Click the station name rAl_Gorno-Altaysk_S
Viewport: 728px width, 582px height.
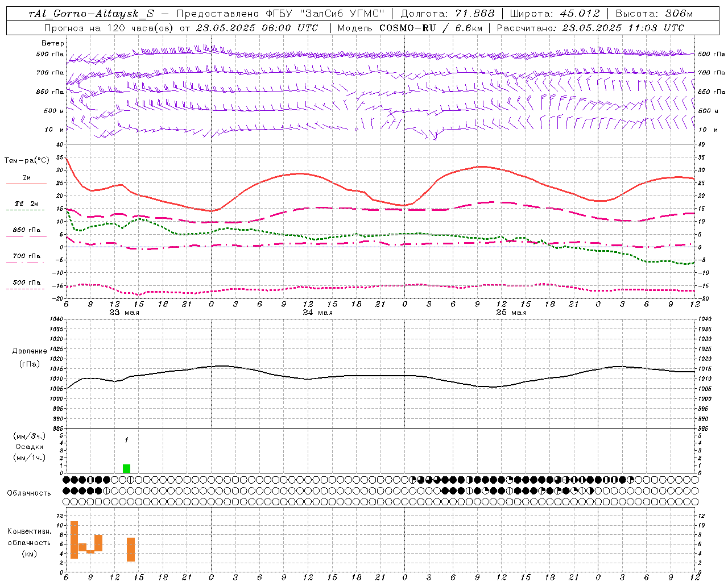91,14
